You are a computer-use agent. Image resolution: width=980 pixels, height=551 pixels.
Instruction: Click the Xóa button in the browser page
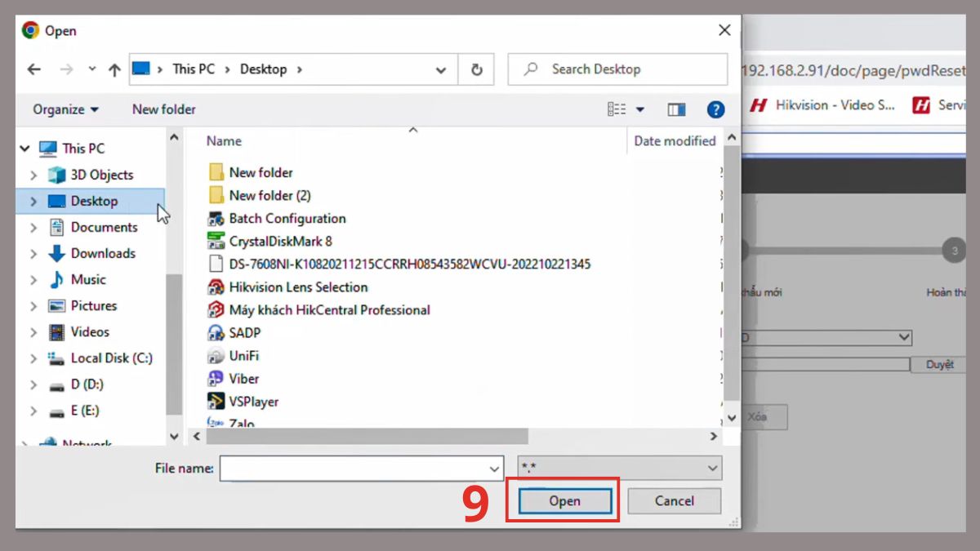(756, 416)
